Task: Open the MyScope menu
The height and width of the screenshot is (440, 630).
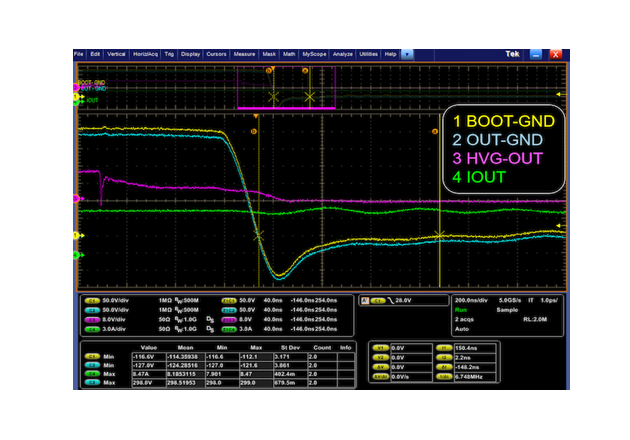Action: pyautogui.click(x=314, y=54)
